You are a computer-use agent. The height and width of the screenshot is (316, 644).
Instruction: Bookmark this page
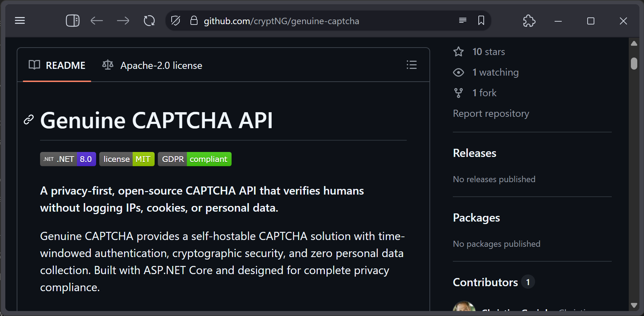[481, 21]
